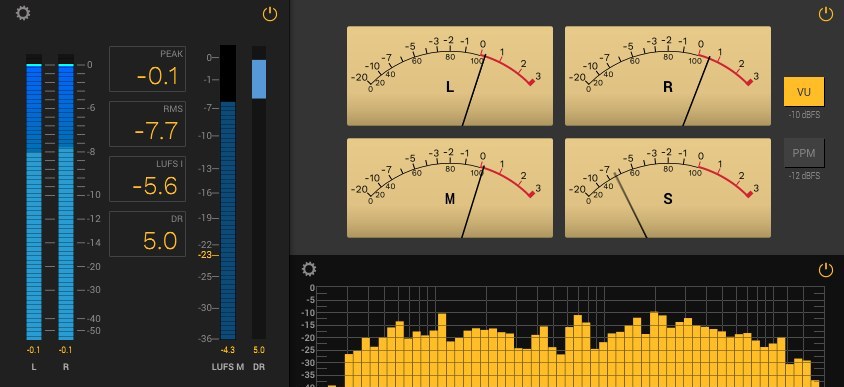Click the -10 dBFS label under VU
The height and width of the screenshot is (387, 844).
click(804, 115)
